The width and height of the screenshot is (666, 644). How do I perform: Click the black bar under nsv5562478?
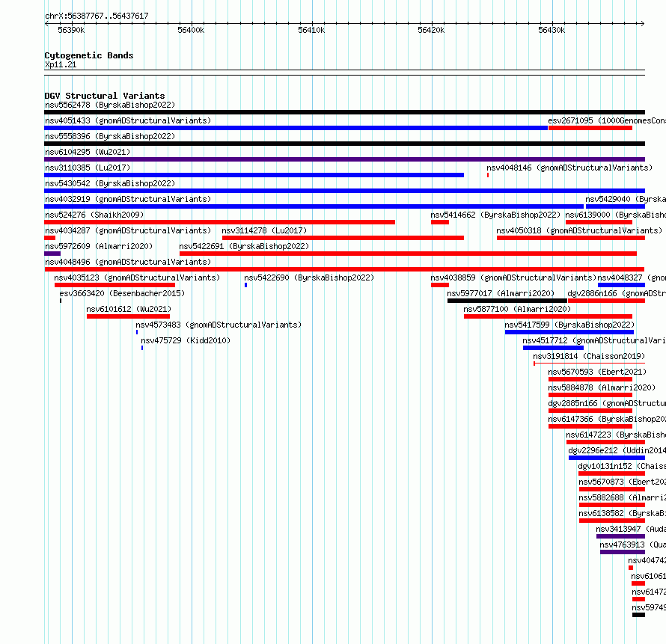344,112
